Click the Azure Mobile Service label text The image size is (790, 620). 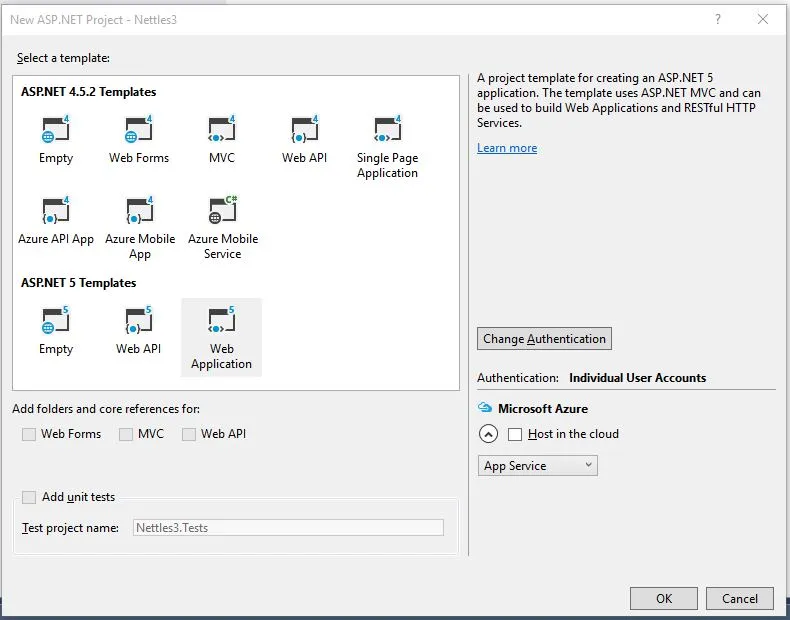[x=223, y=246]
